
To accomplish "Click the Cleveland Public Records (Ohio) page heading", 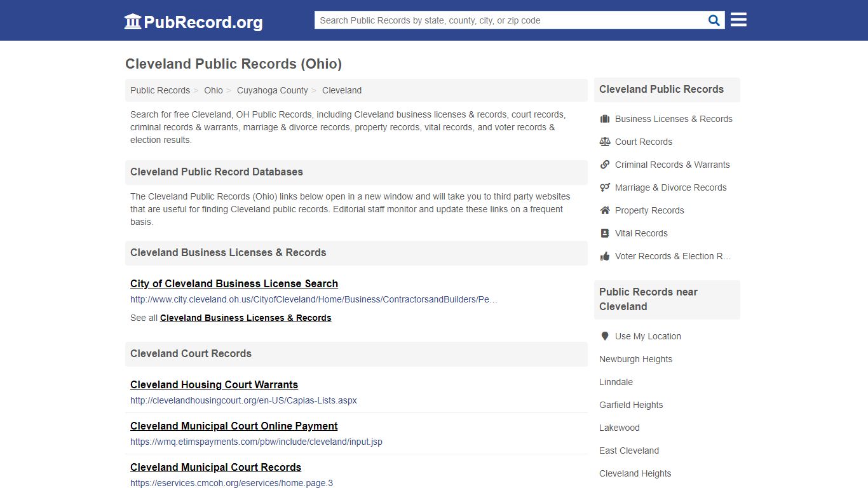I will [233, 64].
